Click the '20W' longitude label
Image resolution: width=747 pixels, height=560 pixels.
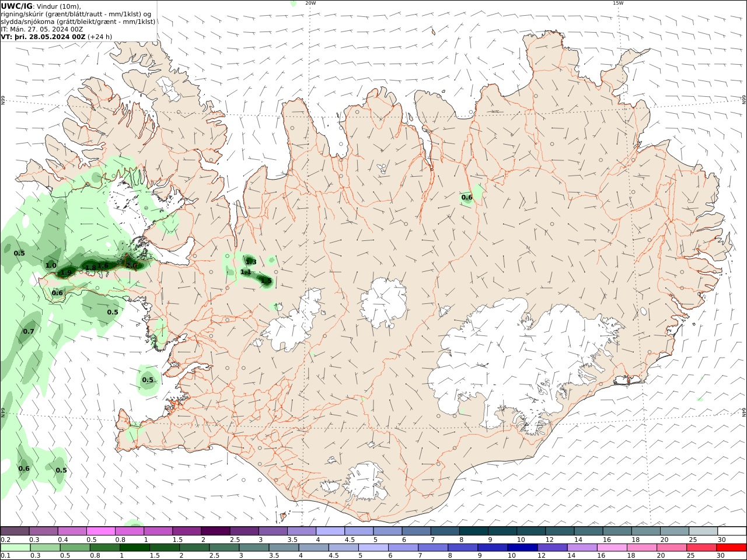[x=310, y=3]
